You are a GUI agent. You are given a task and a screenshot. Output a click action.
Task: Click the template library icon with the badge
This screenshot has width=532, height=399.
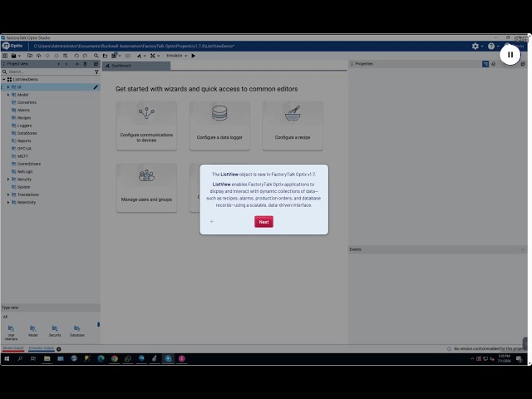click(x=115, y=56)
